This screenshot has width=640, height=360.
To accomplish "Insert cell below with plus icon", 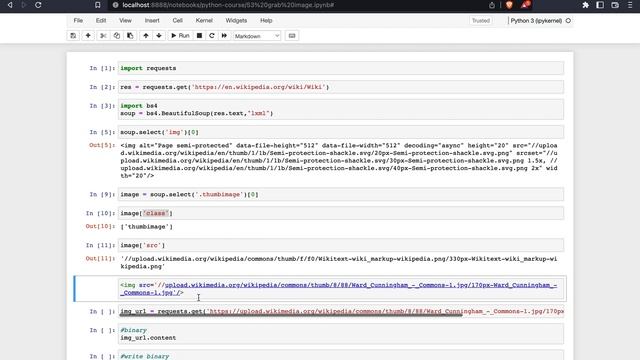I will click(88, 36).
